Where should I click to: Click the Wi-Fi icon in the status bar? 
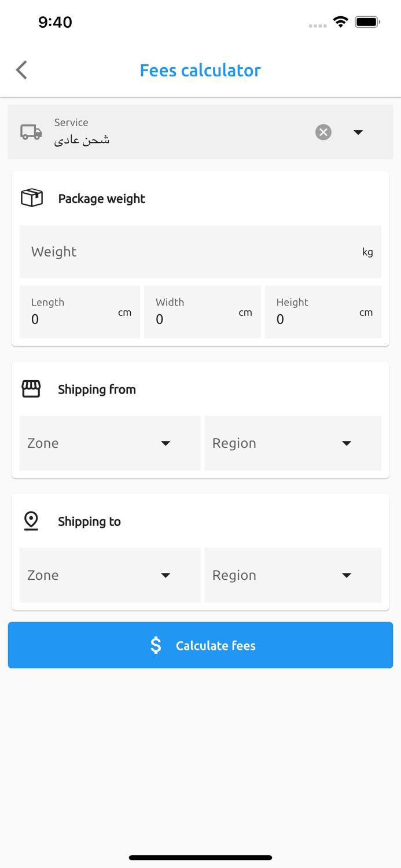point(340,21)
